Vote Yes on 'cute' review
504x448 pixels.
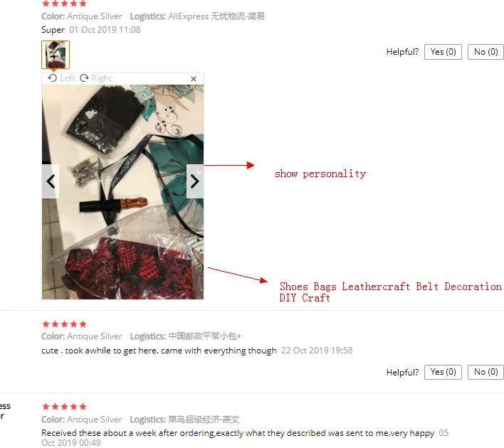point(443,372)
